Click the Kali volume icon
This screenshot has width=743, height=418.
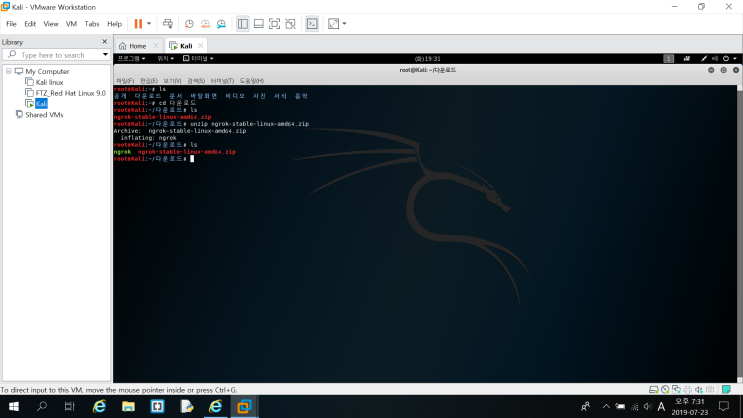coord(715,59)
